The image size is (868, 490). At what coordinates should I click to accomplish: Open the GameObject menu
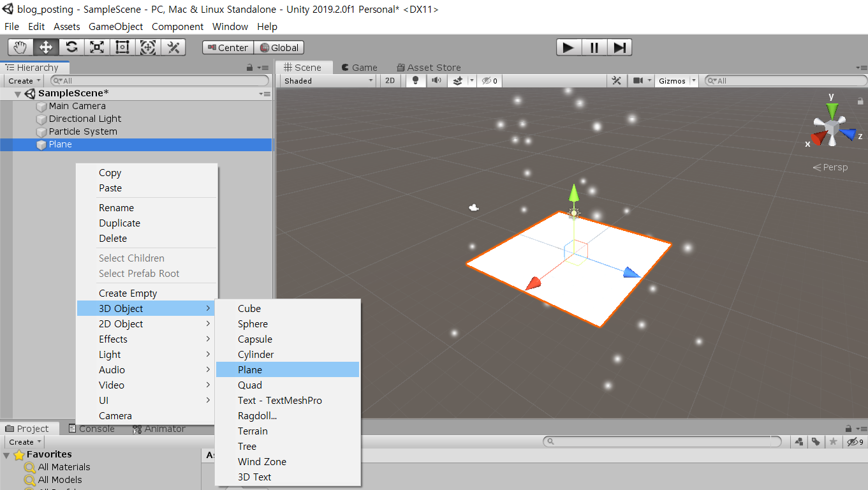pyautogui.click(x=114, y=26)
